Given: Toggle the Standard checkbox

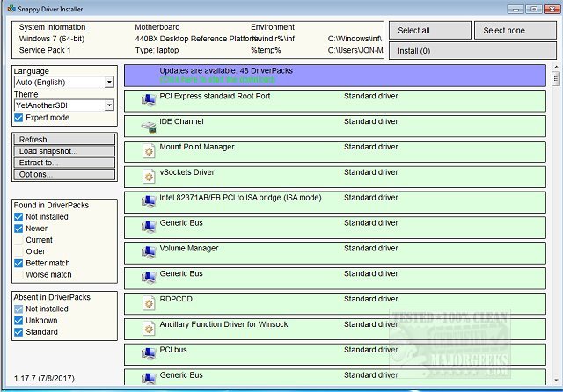Looking at the screenshot, I should click(x=18, y=332).
